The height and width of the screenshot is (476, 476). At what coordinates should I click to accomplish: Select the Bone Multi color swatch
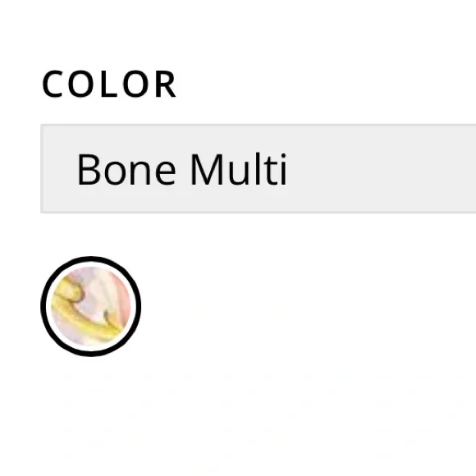point(91,306)
